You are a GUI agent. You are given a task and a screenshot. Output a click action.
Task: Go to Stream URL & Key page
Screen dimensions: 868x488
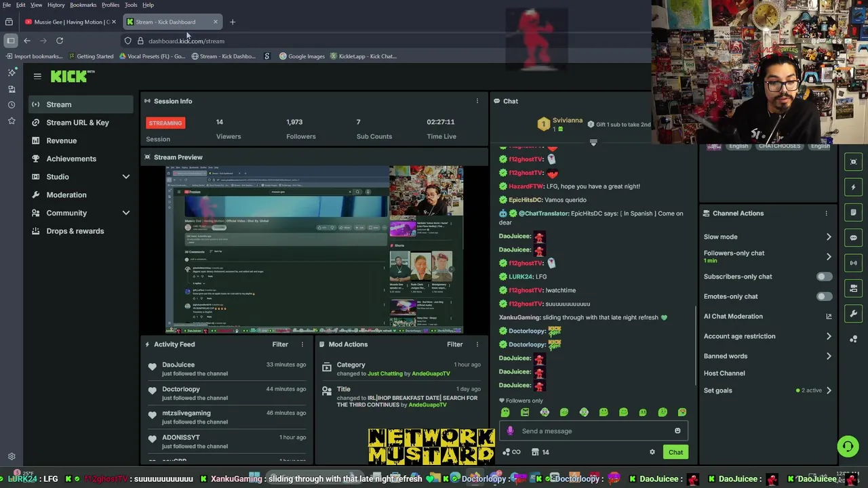coord(81,123)
